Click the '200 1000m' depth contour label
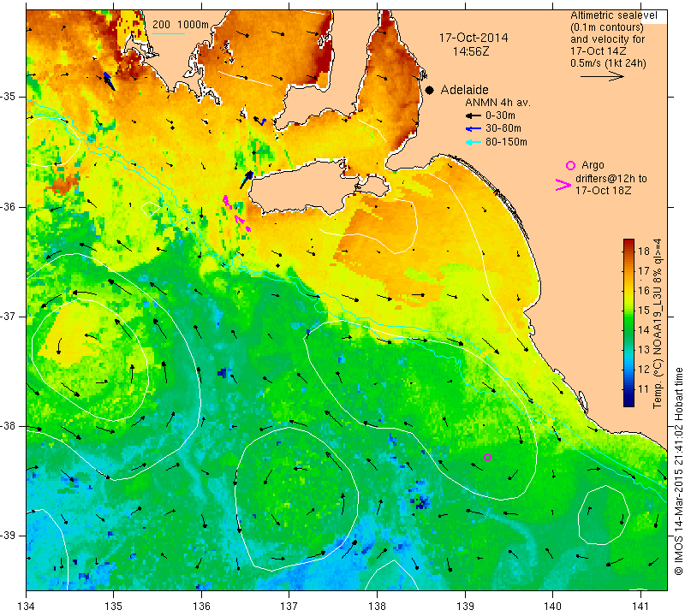The height and width of the screenshot is (616, 685). [181, 25]
